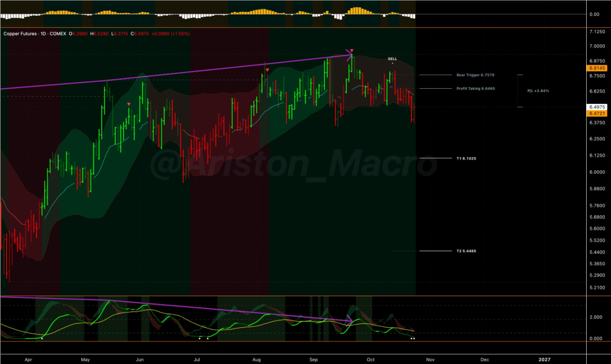Click Aug on the time axis
The image size is (611, 364).
256,359
